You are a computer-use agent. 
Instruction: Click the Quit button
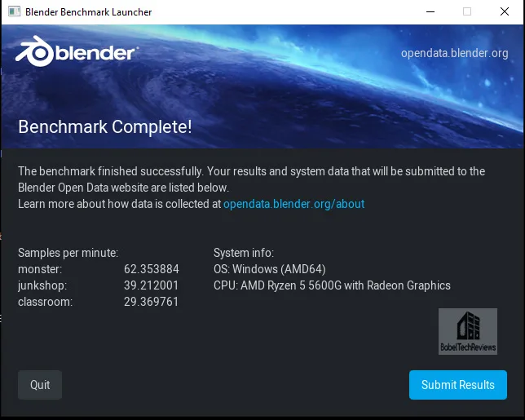click(x=40, y=384)
